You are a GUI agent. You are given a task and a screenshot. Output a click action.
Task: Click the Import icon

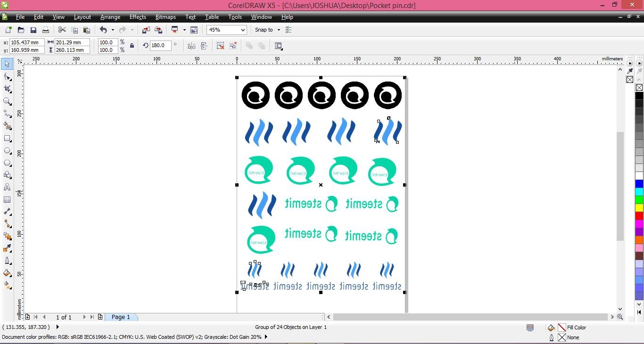click(146, 30)
